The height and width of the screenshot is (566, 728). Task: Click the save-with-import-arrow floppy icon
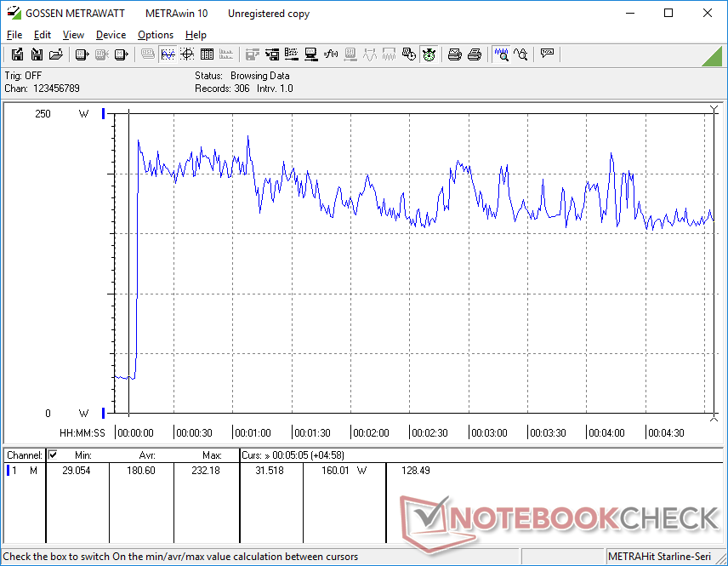(37, 54)
